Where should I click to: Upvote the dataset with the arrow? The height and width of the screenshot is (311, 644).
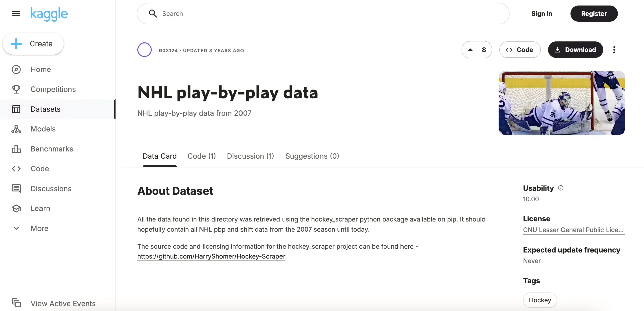click(470, 50)
